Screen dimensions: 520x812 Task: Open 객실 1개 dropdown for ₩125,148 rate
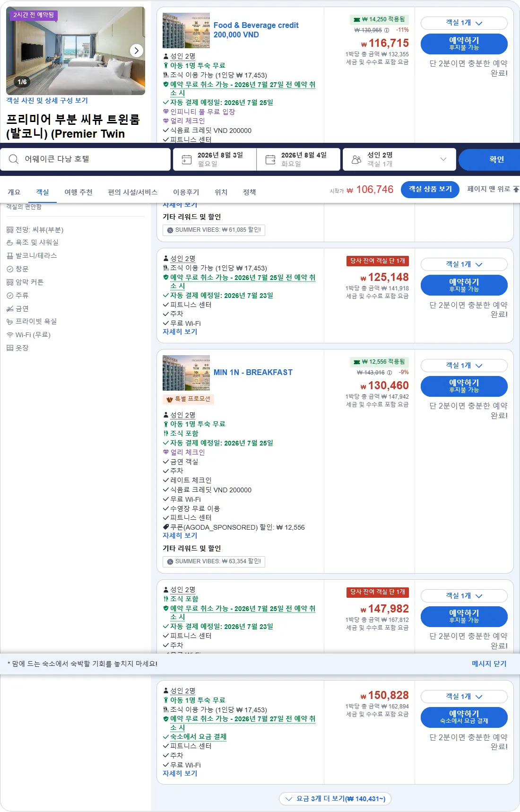click(464, 264)
